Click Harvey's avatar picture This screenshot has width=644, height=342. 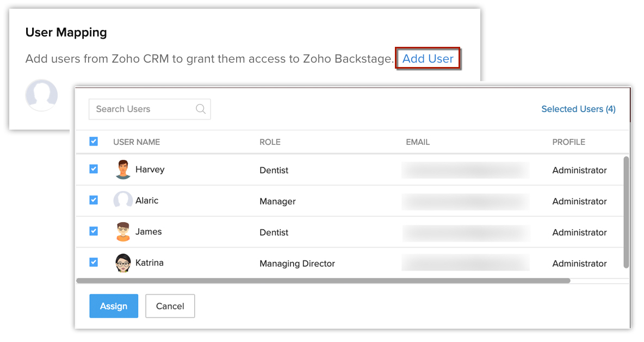coord(123,170)
